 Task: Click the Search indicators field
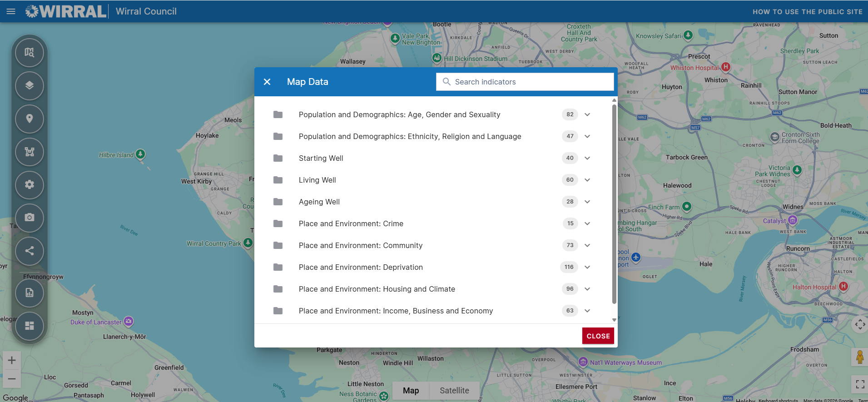pos(525,82)
